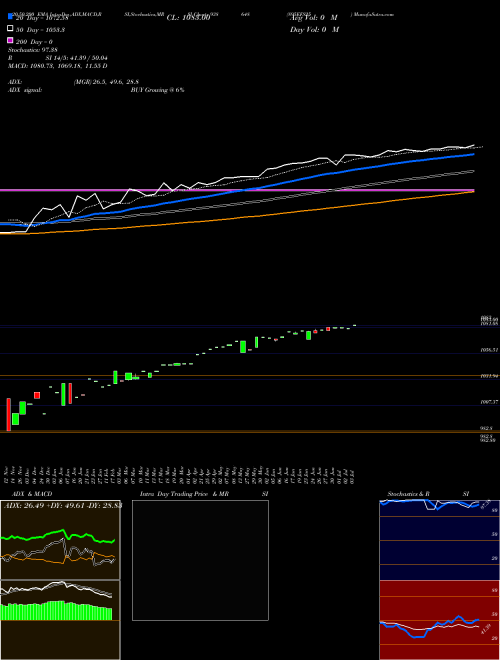This screenshot has width=500, height=660.
Task: Select the 'Stochastics: 97.88' reading
Action: pos(33,50)
